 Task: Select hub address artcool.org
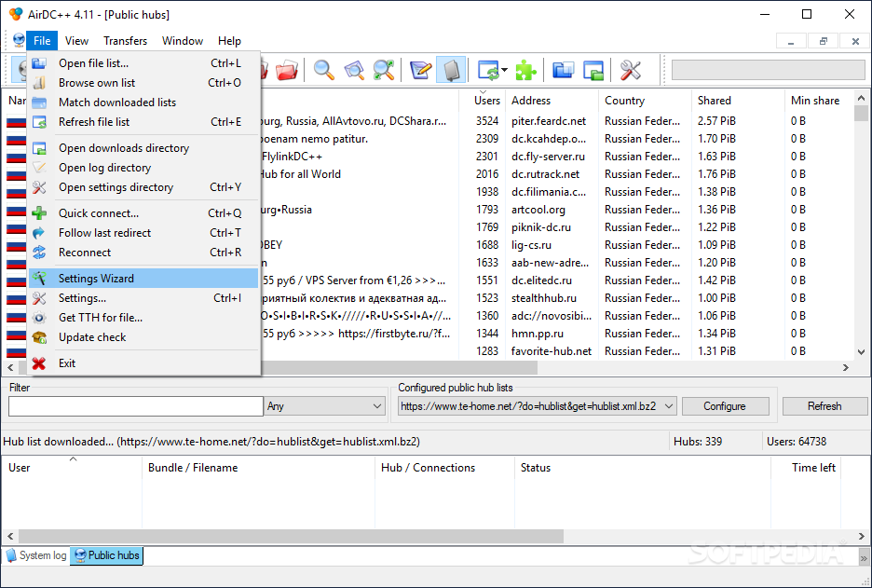pyautogui.click(x=538, y=210)
